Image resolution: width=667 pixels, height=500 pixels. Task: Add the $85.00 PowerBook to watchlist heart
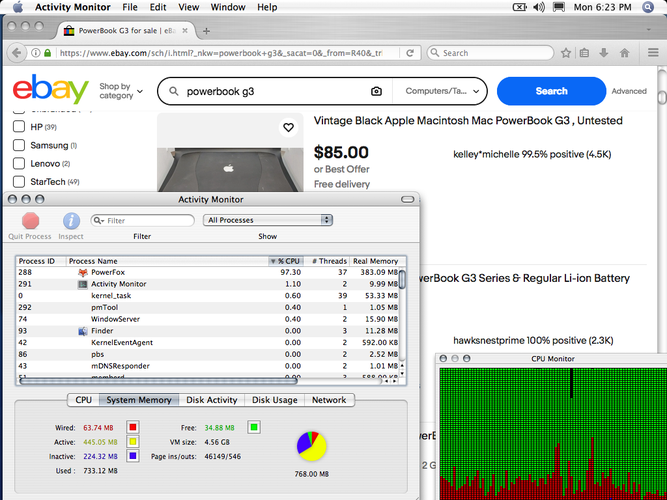point(288,127)
